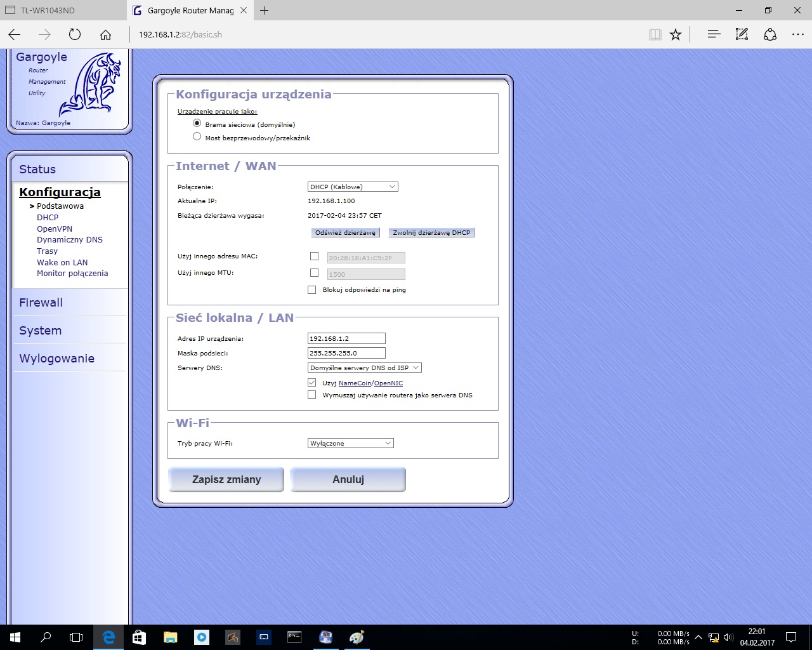Click the Odśwież dzierżawę button
This screenshot has height=650, width=812.
345,232
